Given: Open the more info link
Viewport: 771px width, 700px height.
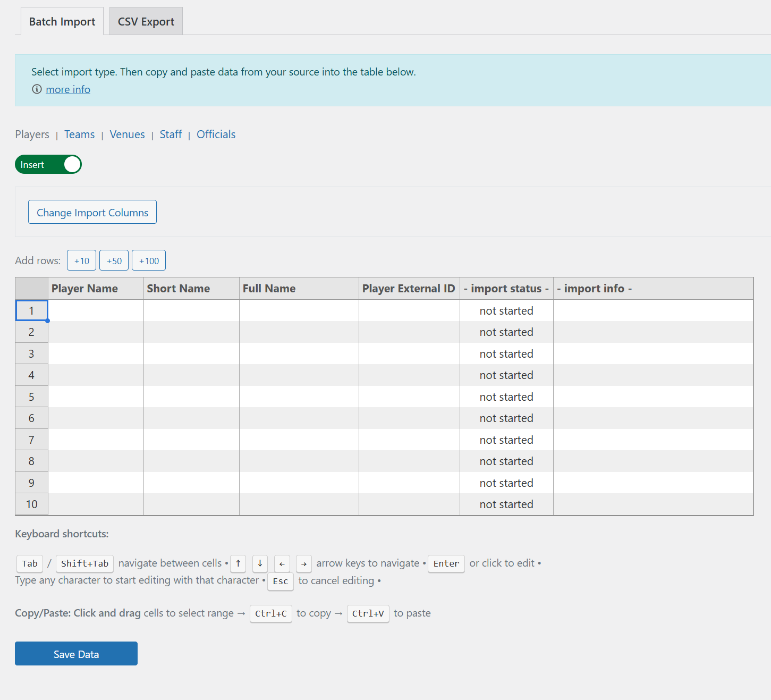Looking at the screenshot, I should pyautogui.click(x=68, y=89).
